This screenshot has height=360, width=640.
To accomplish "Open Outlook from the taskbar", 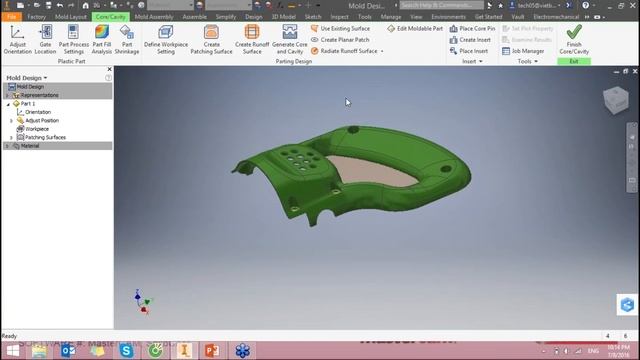I will (x=68, y=351).
